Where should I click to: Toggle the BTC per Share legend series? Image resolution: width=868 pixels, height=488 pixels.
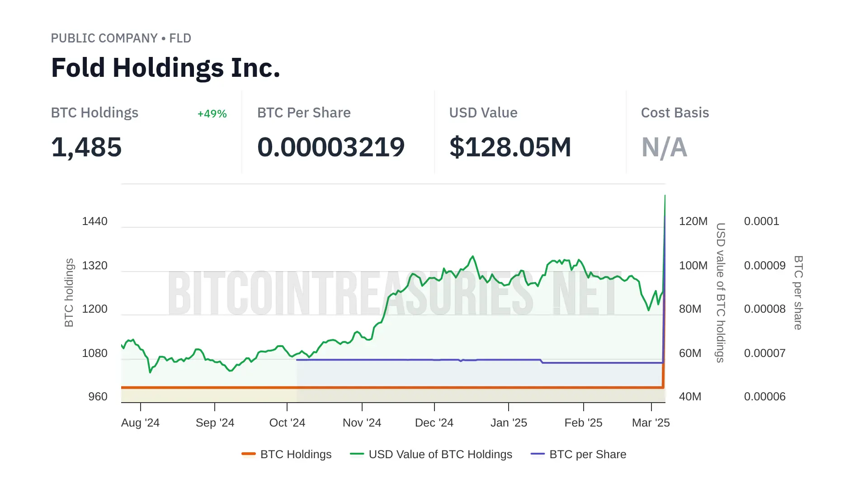(587, 454)
